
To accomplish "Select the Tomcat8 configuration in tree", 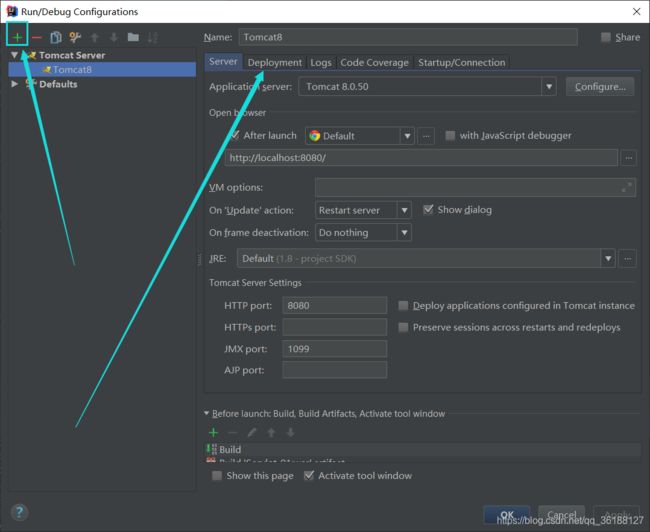I will click(102, 70).
